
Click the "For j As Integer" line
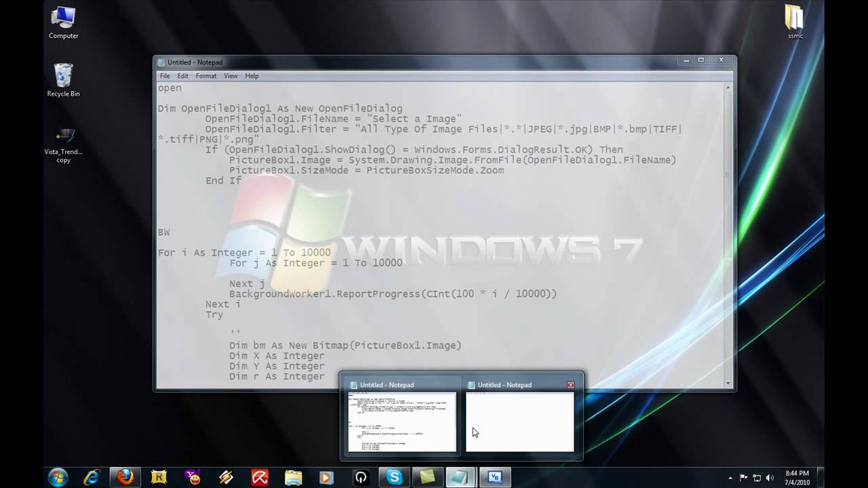[x=315, y=263]
